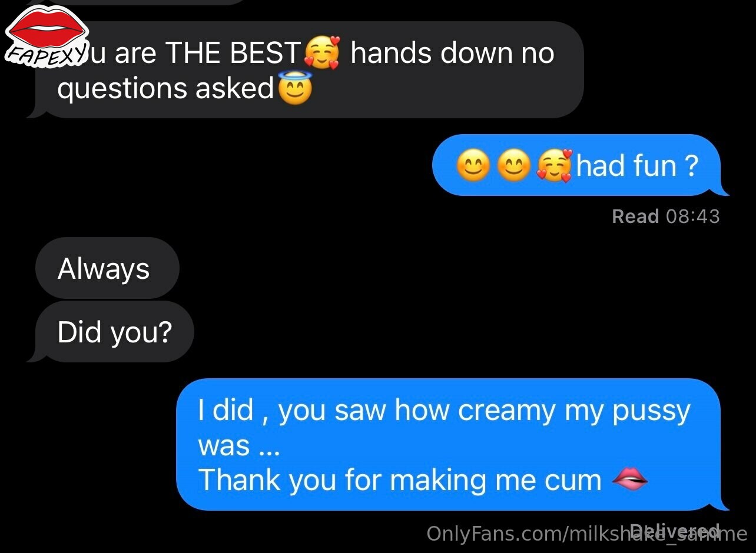Click the Read 08:43 receipt label
The height and width of the screenshot is (553, 756).
(666, 216)
